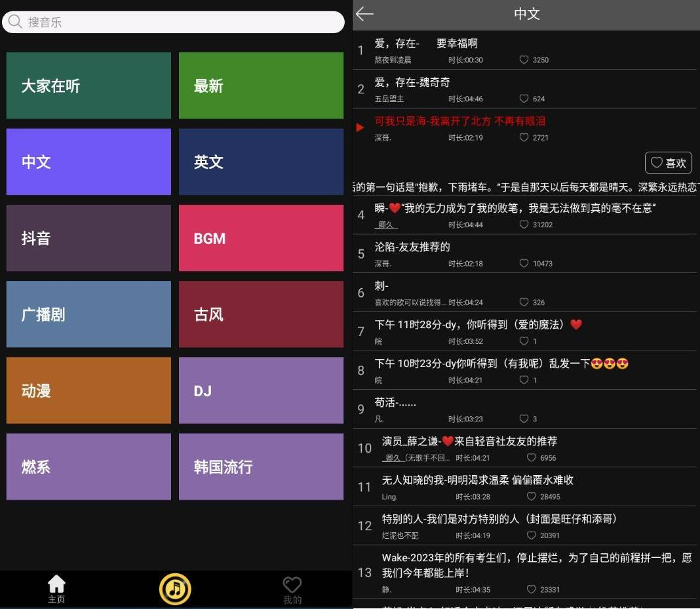Screen dimensions: 700x609
Task: Open the 韩国流行 category
Action: (261, 467)
